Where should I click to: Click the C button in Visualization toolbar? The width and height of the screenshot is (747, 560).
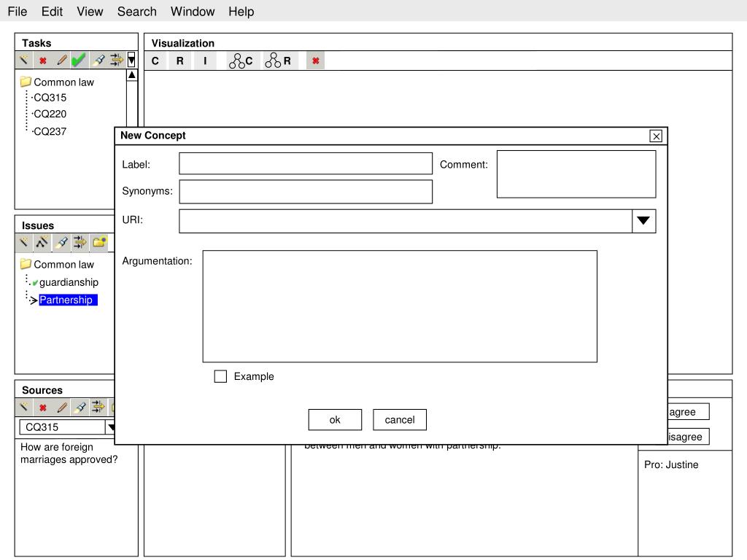point(155,61)
